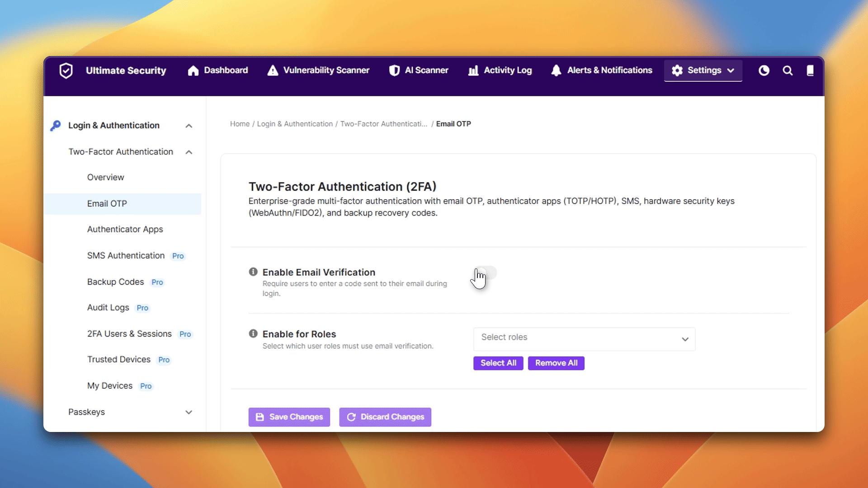
Task: Collapse the Two-Factor Authentication submenu
Action: 189,152
